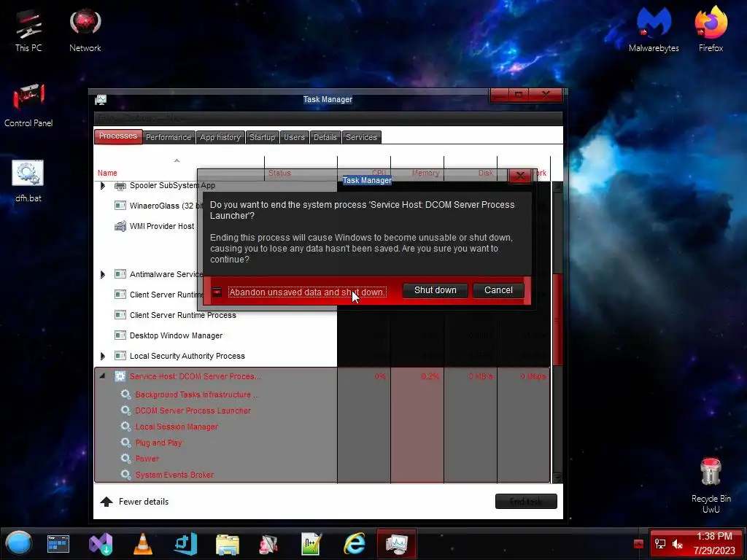Click the Service Host gear icon

[x=120, y=376]
